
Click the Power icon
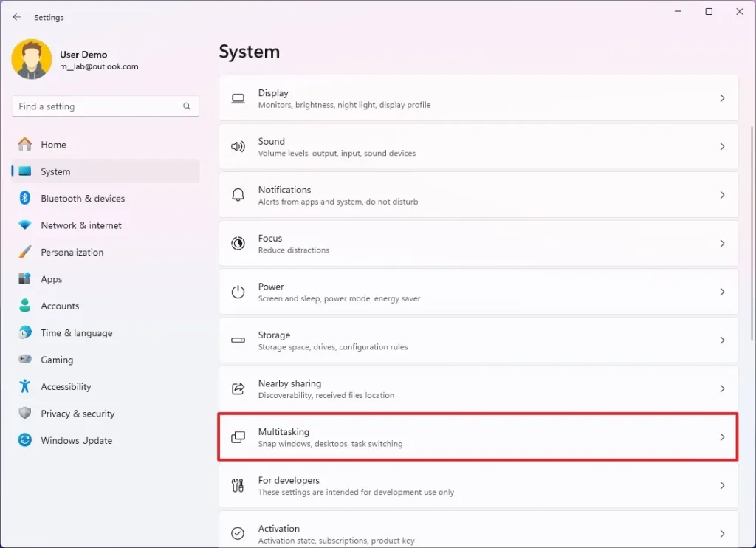238,292
